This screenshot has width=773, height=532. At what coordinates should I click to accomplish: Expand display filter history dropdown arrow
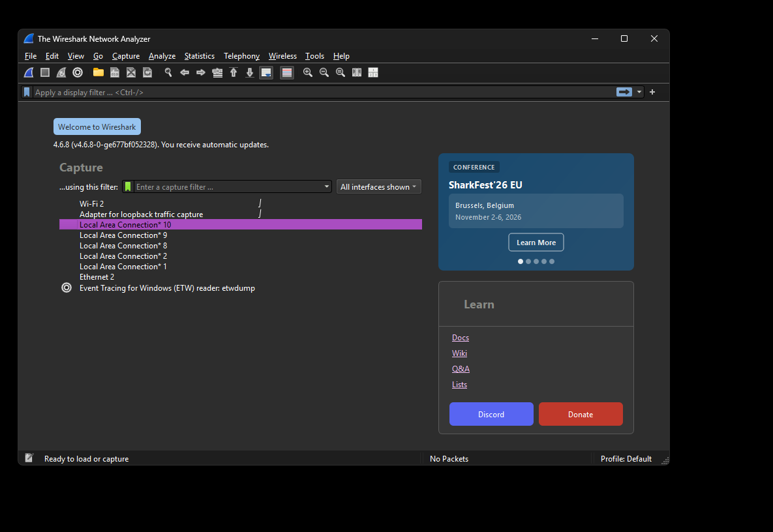[x=639, y=92]
